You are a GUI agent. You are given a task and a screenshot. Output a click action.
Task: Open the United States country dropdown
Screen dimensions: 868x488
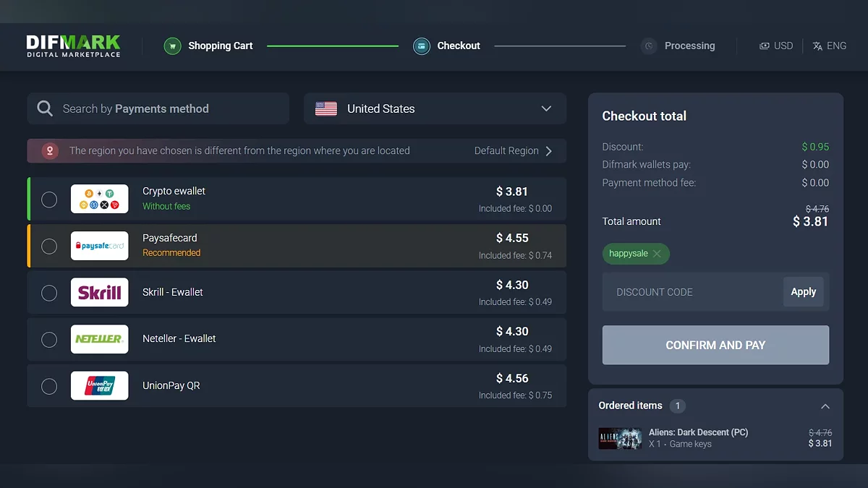pyautogui.click(x=435, y=108)
